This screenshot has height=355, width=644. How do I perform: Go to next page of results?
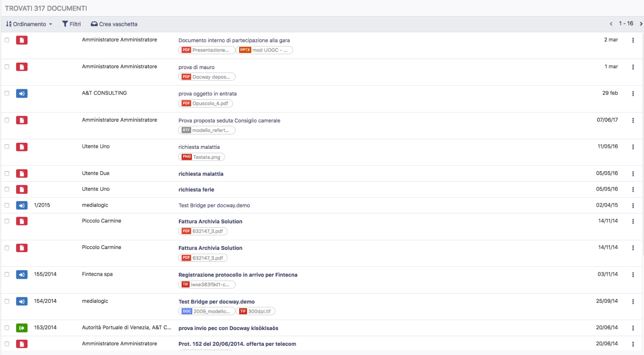[x=641, y=24]
